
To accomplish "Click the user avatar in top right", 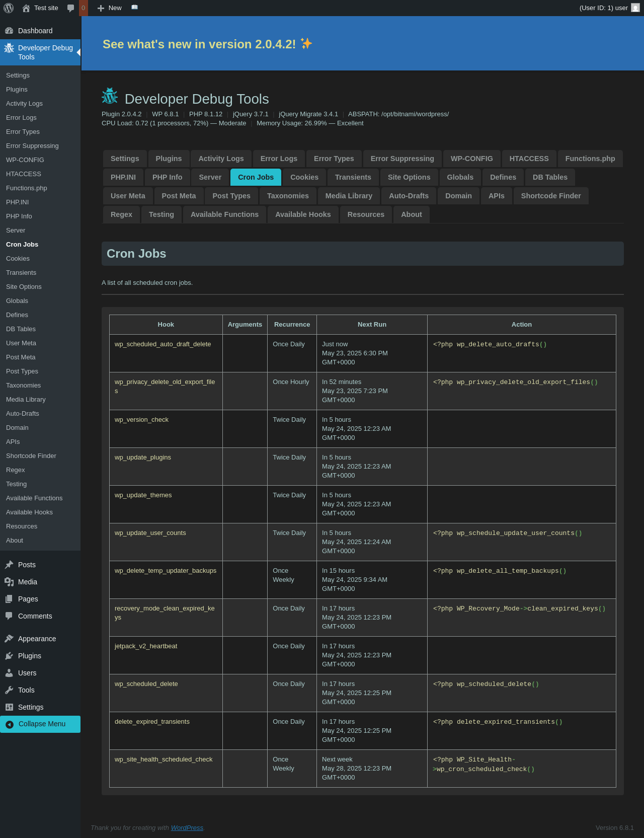I will [635, 8].
